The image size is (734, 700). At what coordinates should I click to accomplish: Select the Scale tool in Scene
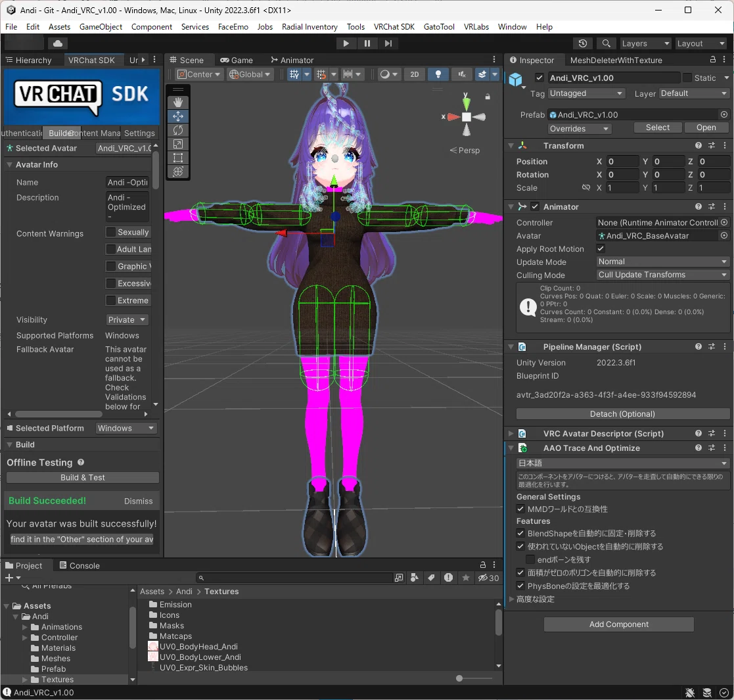coord(178,144)
